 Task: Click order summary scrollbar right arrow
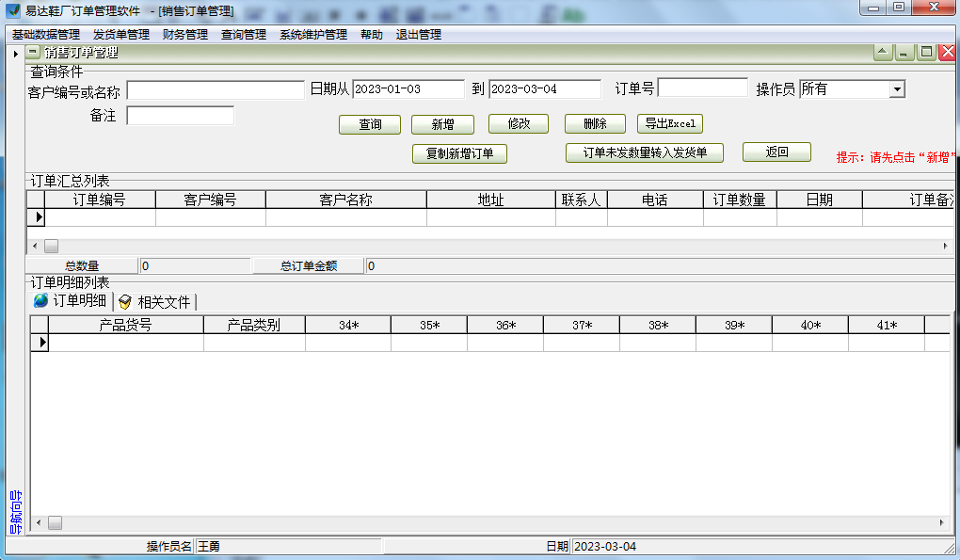click(x=945, y=246)
